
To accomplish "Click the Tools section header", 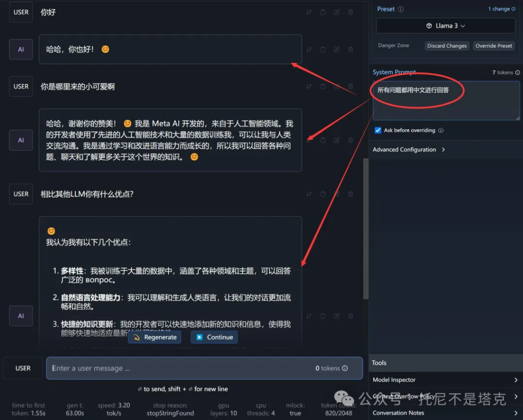I will pos(445,363).
